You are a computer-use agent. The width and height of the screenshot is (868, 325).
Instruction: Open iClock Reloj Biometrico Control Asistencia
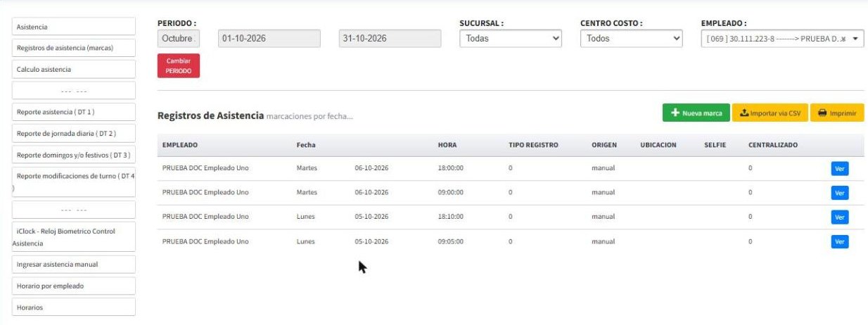[74, 236]
